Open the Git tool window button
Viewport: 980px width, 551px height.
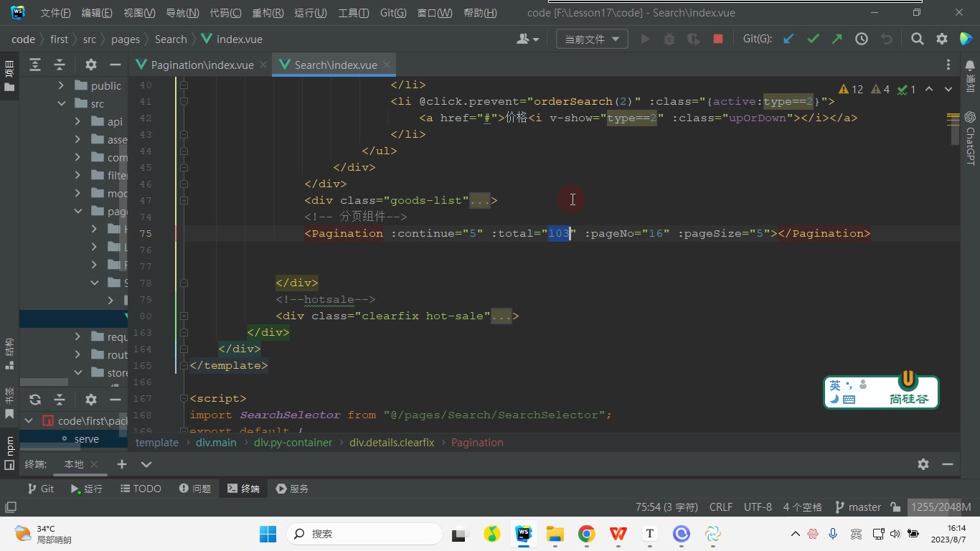pos(41,489)
